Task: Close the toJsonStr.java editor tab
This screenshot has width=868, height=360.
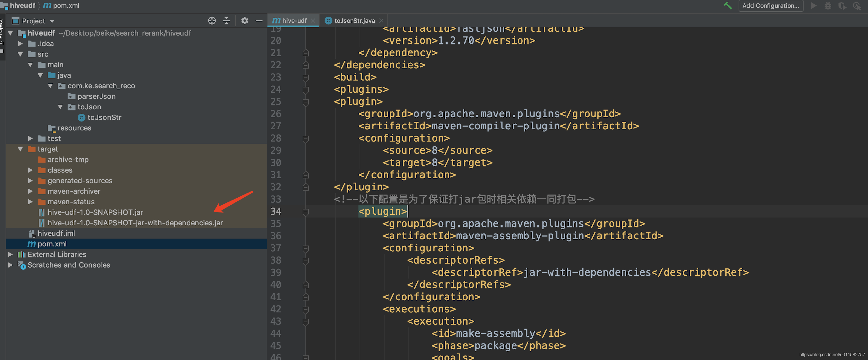Action: point(381,20)
